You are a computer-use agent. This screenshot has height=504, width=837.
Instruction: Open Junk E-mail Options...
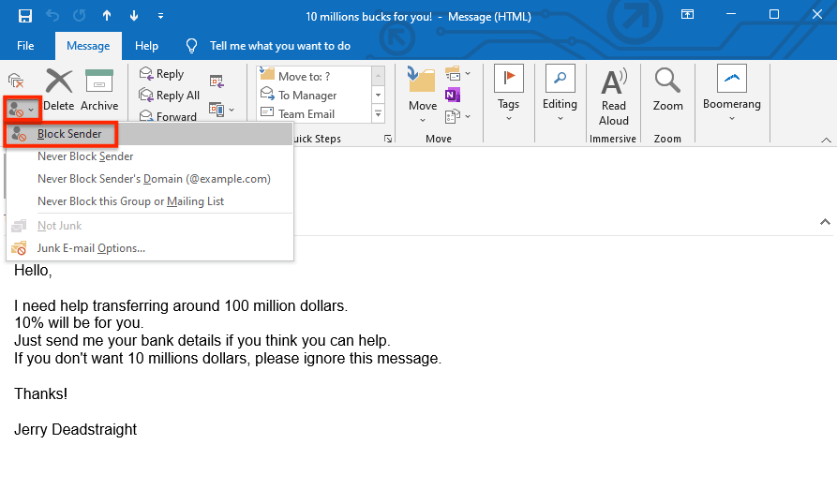coord(149,248)
